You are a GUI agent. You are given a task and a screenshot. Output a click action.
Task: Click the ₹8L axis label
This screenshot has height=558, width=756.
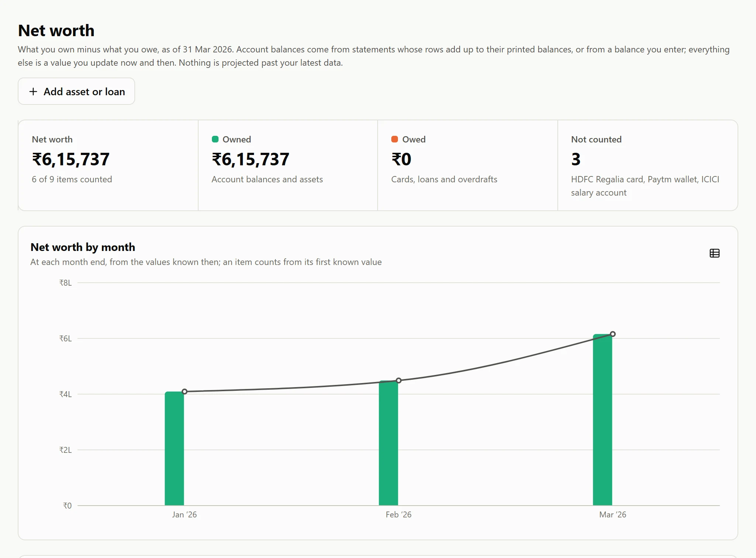[66, 283]
